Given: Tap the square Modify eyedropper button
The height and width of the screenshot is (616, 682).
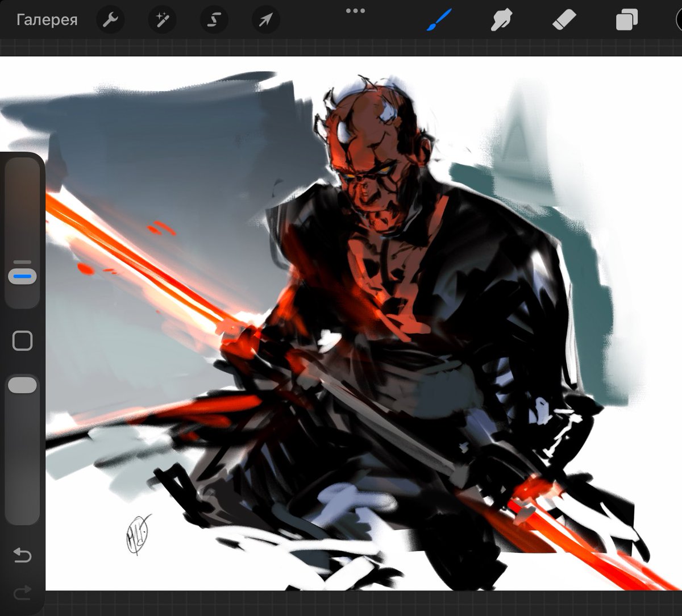Looking at the screenshot, I should coord(22,341).
